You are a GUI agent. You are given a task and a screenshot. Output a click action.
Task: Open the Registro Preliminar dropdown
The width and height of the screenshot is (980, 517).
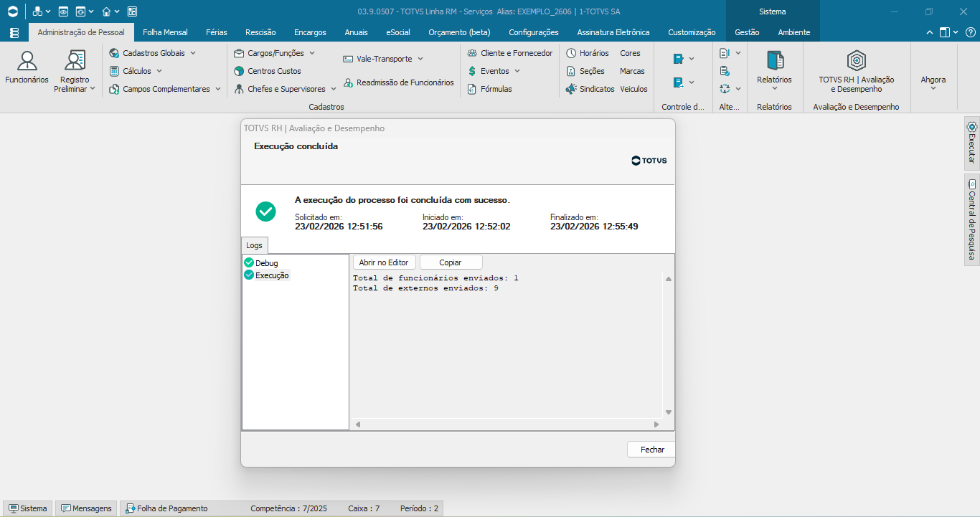click(x=75, y=70)
